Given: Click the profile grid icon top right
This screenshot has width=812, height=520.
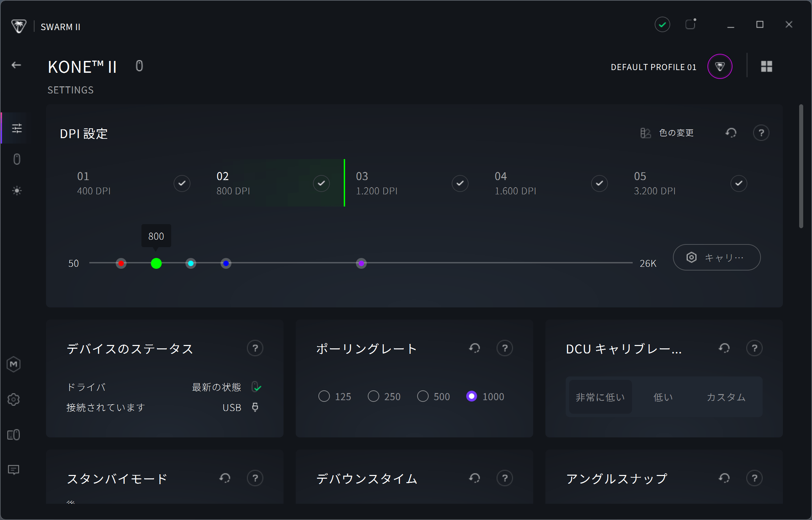Looking at the screenshot, I should pos(766,66).
